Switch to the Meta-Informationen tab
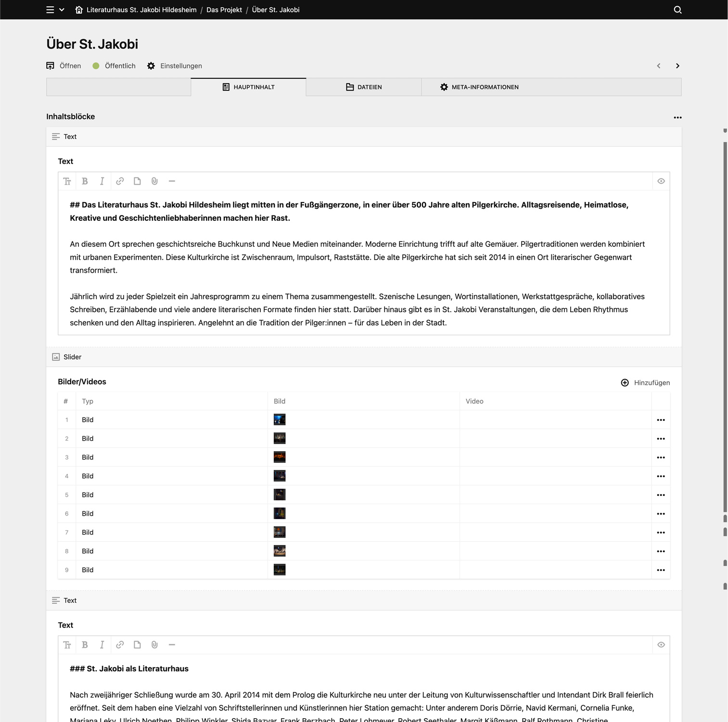Screen dimensions: 728x722 [479, 87]
